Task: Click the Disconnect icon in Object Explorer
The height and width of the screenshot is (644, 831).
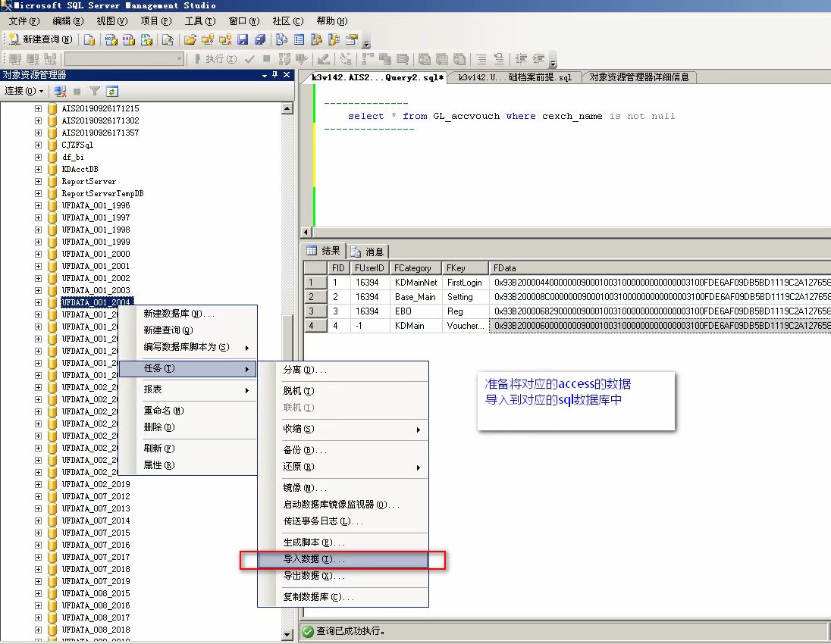Action: tap(60, 91)
